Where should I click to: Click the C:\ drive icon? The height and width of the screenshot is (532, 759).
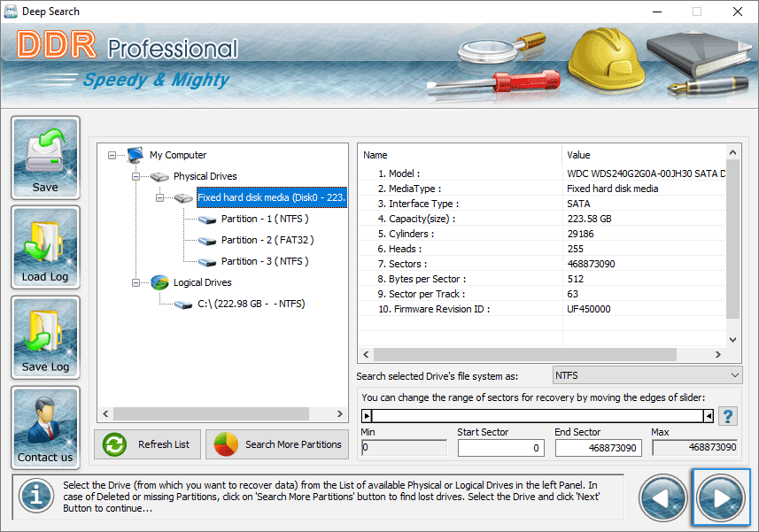tap(183, 305)
